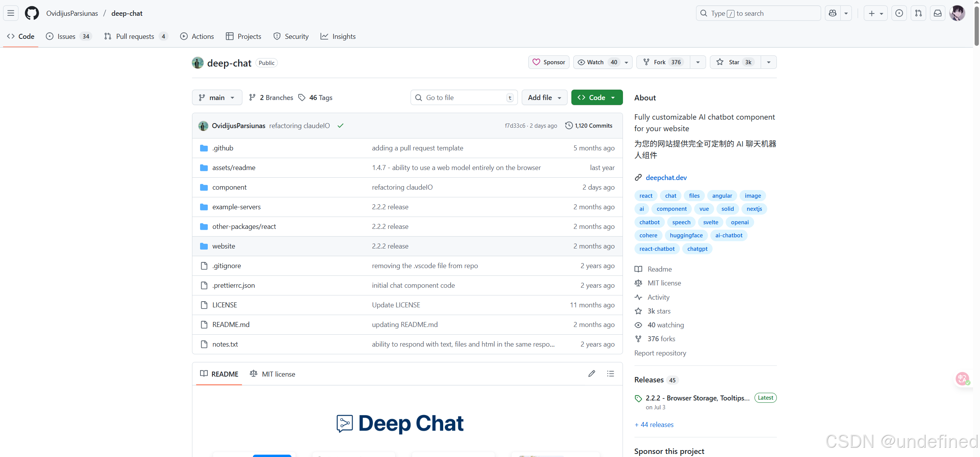
Task: Star the deep-chat repository
Action: pyautogui.click(x=735, y=62)
